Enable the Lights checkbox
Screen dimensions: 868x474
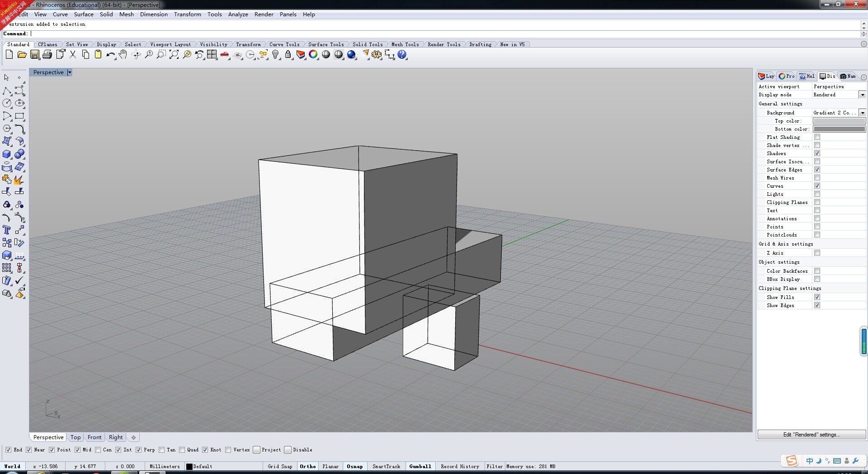[817, 194]
